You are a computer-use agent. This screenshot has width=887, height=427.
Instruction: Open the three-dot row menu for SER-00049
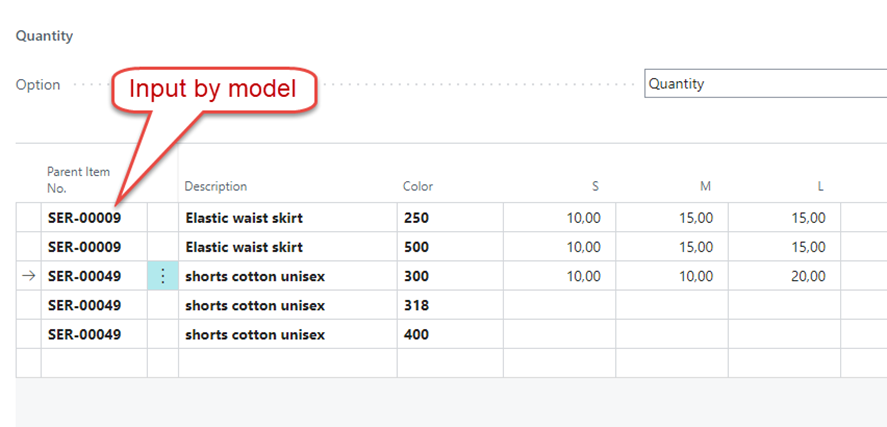(x=163, y=276)
